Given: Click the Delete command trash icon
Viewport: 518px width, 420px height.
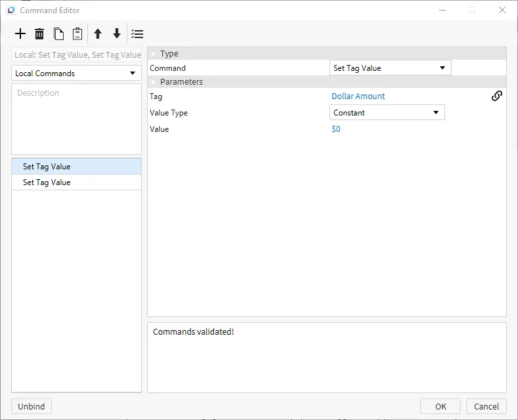Looking at the screenshot, I should point(39,34).
